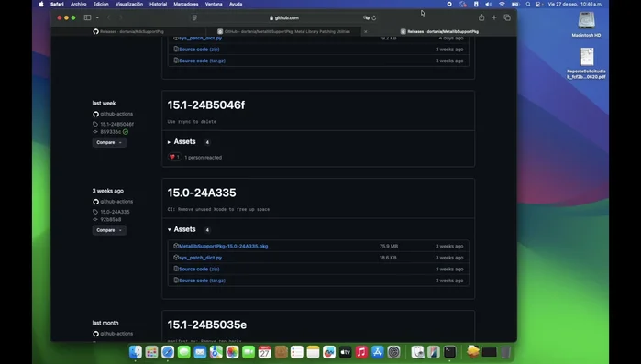The image size is (641, 364).
Task: Expand Assets of release 15.1-24B5046f
Action: [x=182, y=142]
